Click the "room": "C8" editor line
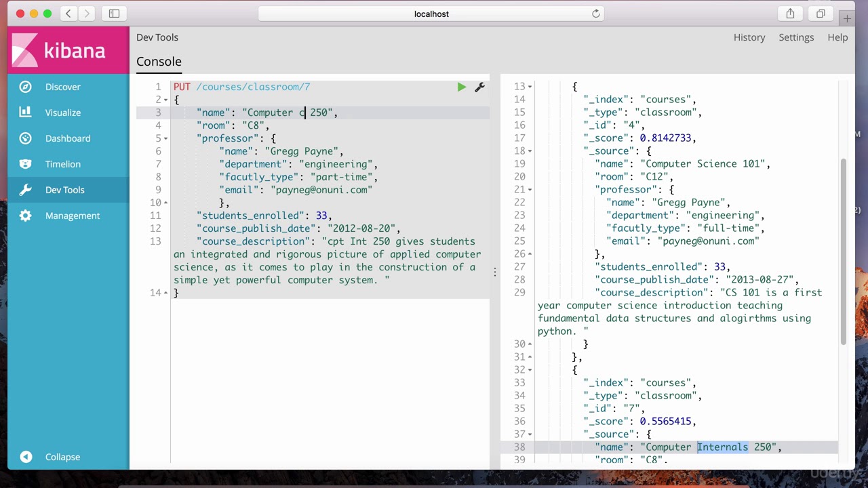The height and width of the screenshot is (488, 868). click(233, 125)
